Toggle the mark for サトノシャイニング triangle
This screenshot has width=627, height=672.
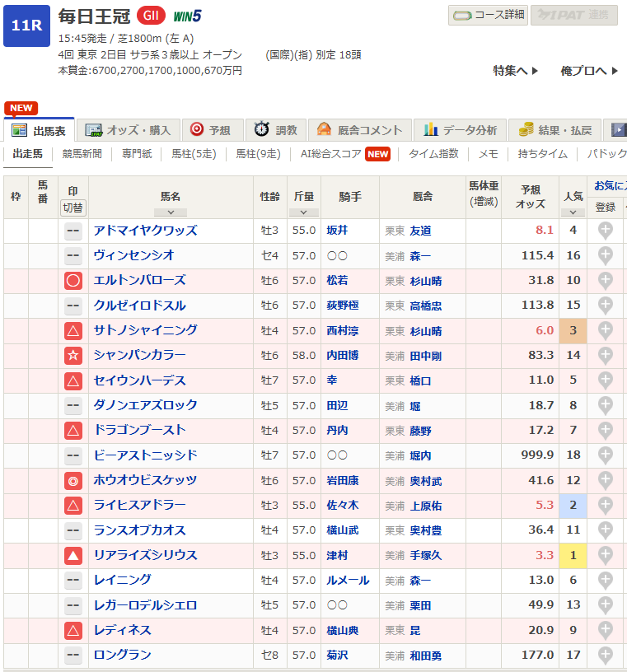click(x=73, y=330)
